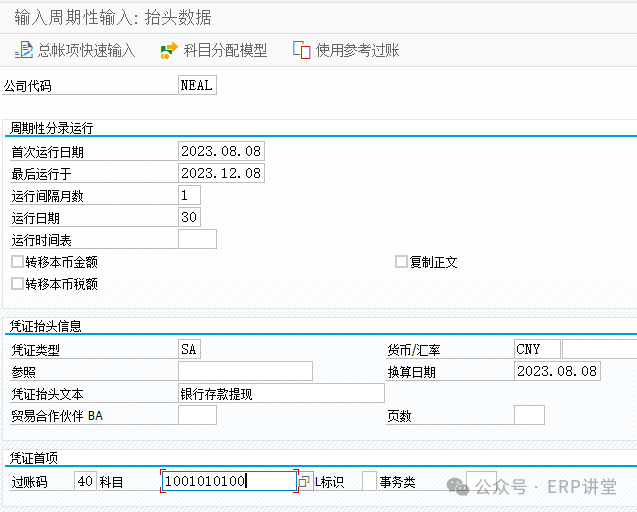Click the 使用参考过账 toolbar button
This screenshot has height=512, width=637.
coord(301,50)
